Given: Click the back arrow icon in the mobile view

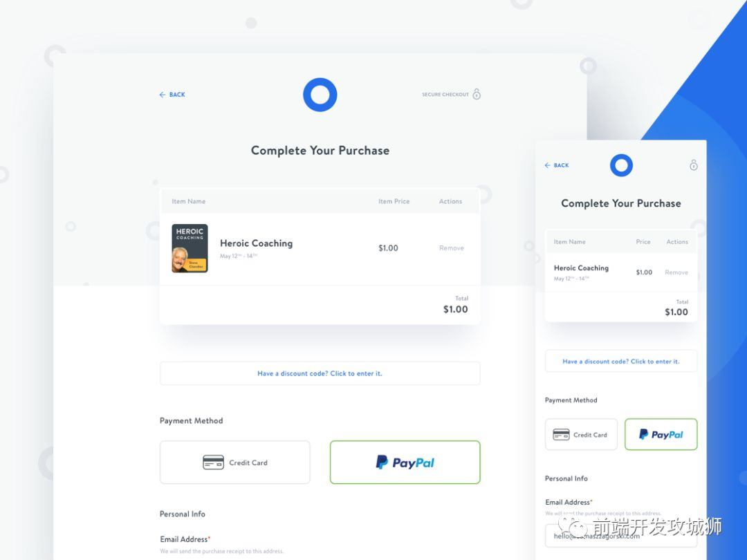Looking at the screenshot, I should pos(547,165).
